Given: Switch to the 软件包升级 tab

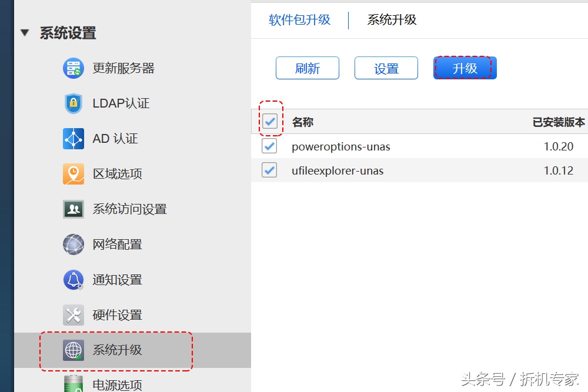Looking at the screenshot, I should pyautogui.click(x=299, y=19).
